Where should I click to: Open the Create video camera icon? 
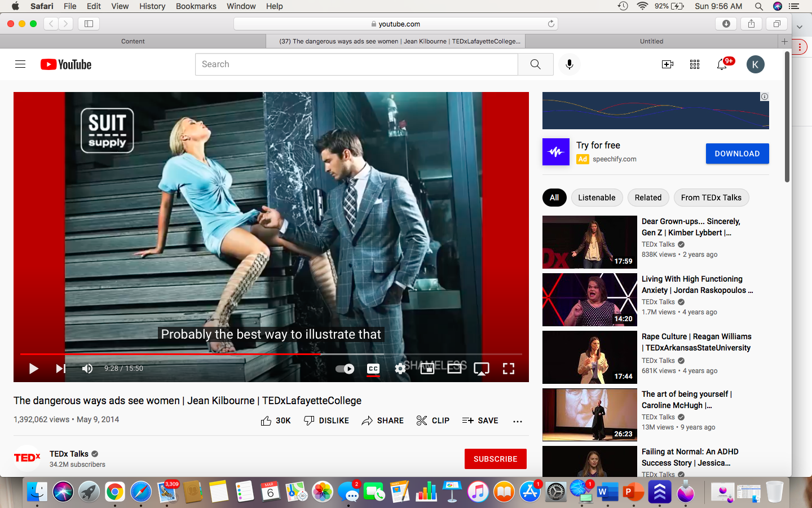point(668,64)
